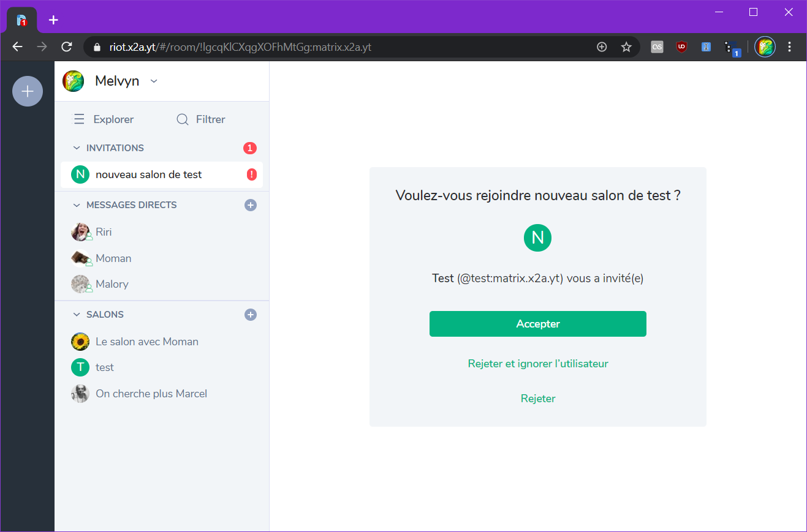This screenshot has height=532, width=807.
Task: Open Chrome's three-dot menu
Action: 789,47
